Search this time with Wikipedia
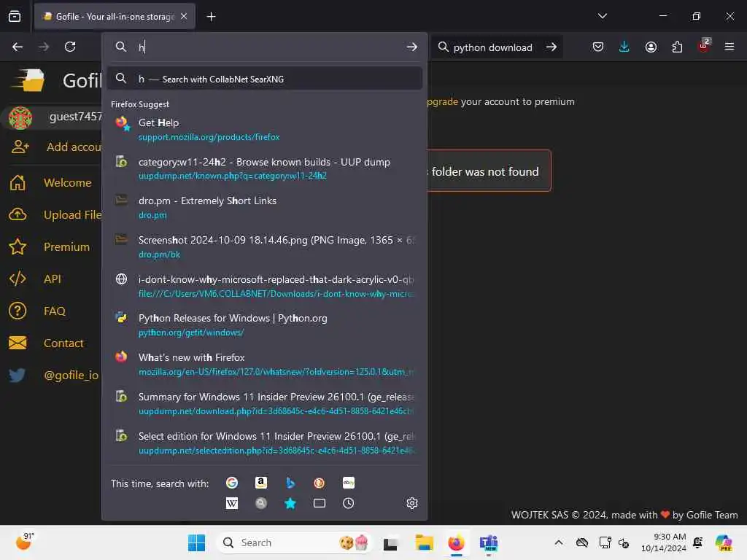747x560 pixels. pos(232,503)
